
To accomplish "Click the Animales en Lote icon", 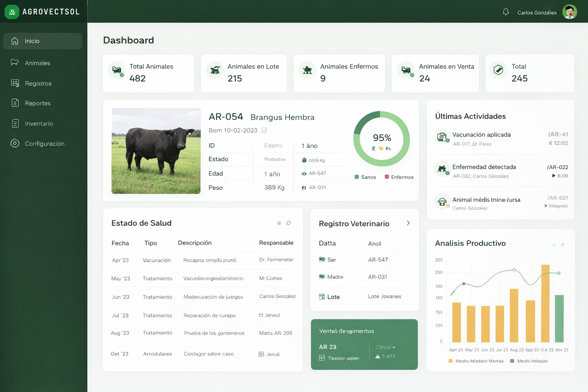I will tap(215, 70).
